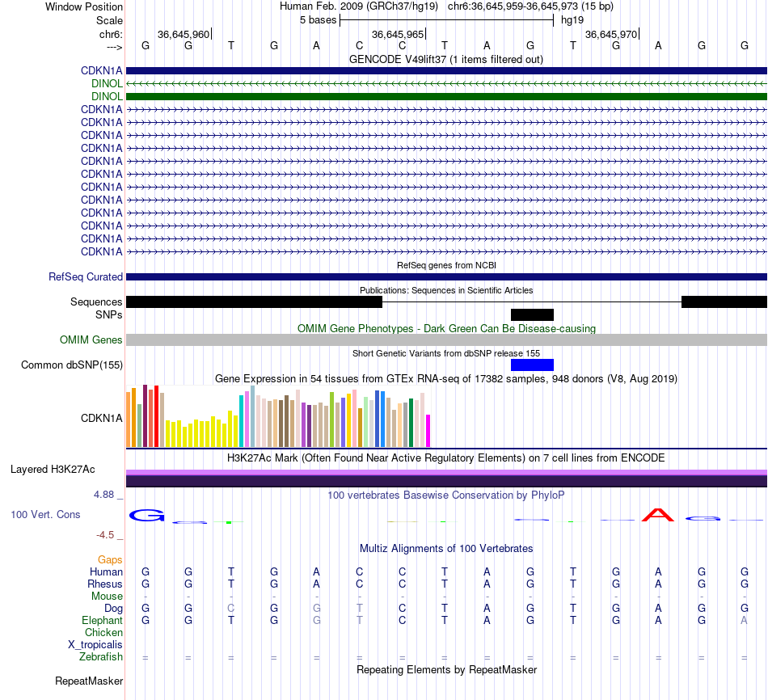Click the RepeatMasker track label
Viewport: 768px width, 700px height.
tap(89, 681)
